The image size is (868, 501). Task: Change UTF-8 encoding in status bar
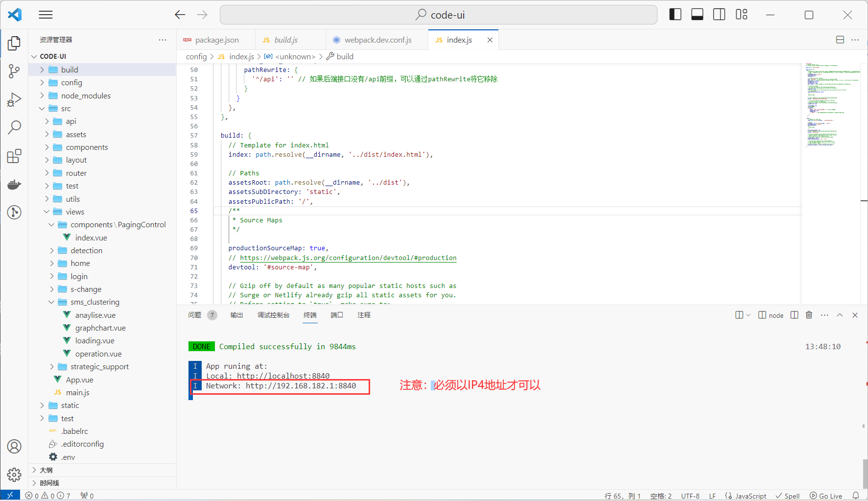(x=690, y=496)
